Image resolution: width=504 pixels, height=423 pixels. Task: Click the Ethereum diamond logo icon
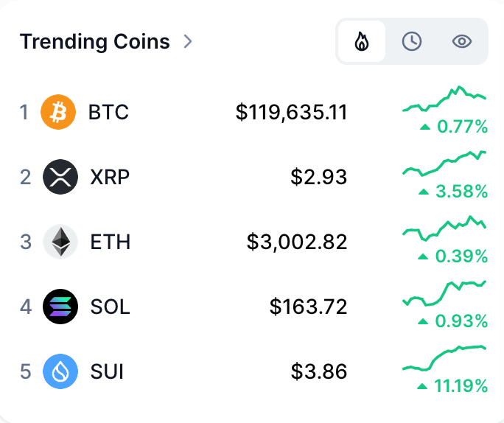(x=60, y=242)
